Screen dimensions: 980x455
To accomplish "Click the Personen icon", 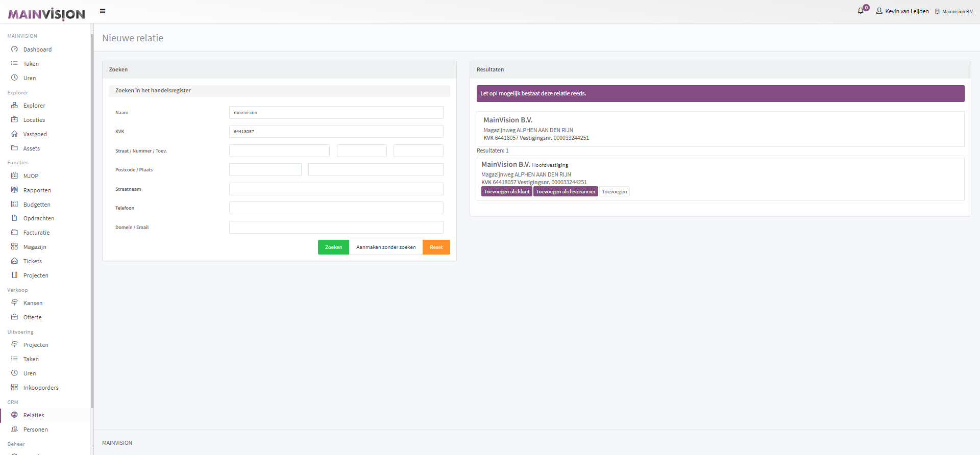I will [14, 429].
